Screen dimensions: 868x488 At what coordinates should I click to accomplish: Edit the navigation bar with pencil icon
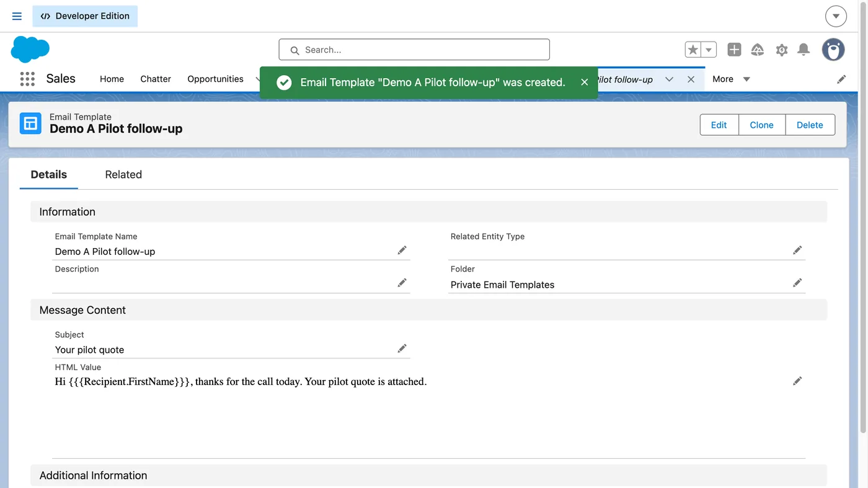coord(841,79)
